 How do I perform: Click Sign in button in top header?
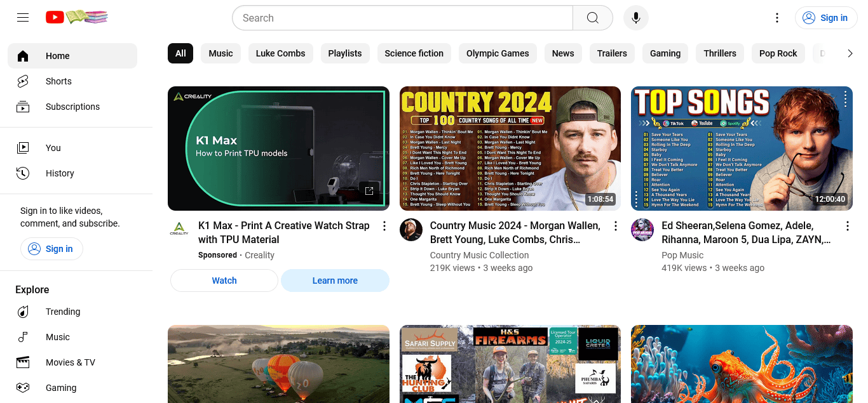tap(826, 18)
